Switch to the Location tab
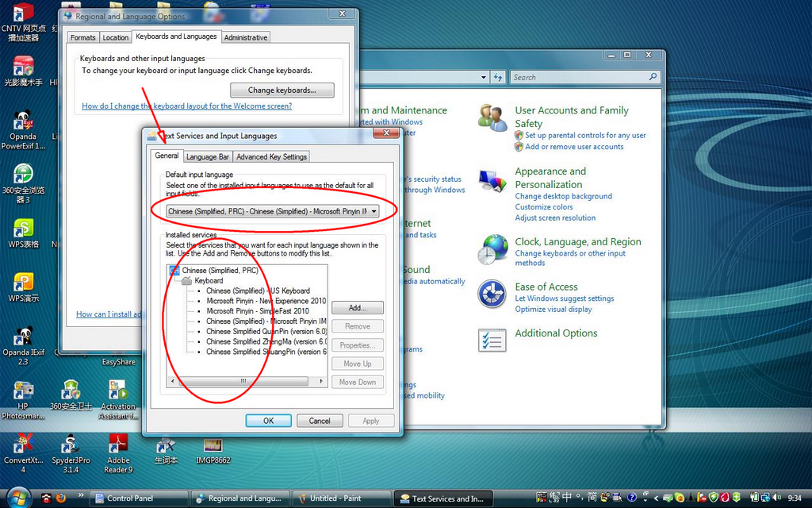 tap(116, 37)
